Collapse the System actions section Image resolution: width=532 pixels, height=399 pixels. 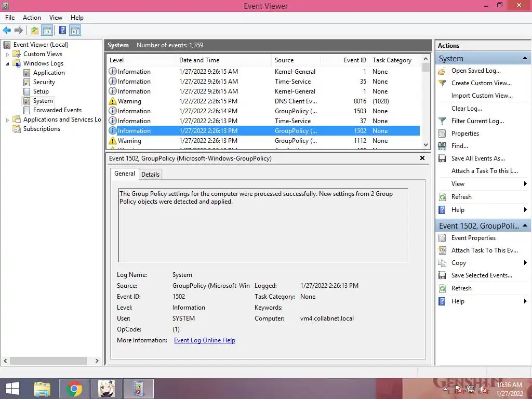click(x=525, y=58)
